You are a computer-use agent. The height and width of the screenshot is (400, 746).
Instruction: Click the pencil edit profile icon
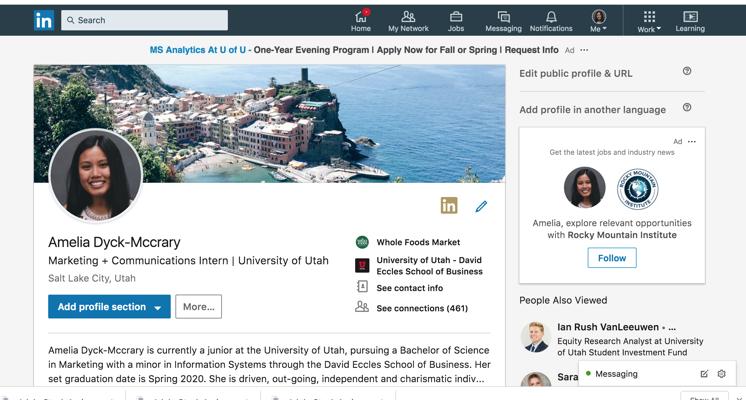(x=481, y=206)
